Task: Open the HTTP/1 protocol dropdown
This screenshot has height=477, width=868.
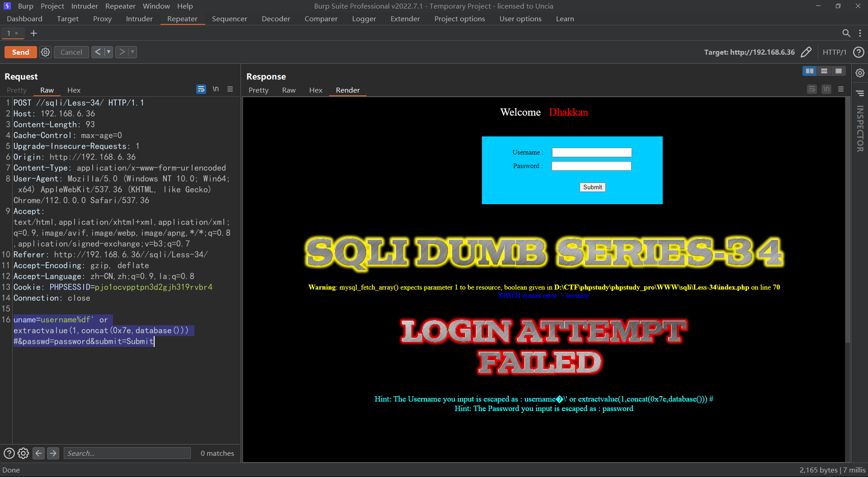Action: 835,52
